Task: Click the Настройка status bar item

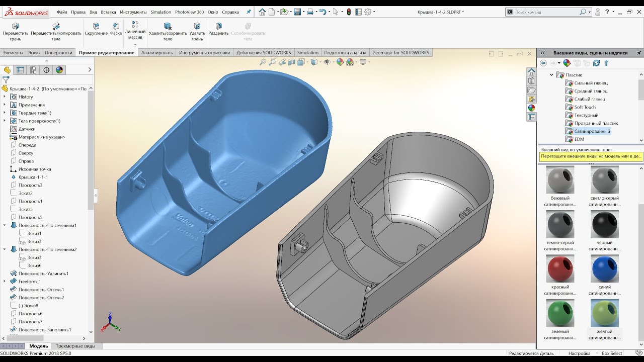Action: (x=580, y=353)
